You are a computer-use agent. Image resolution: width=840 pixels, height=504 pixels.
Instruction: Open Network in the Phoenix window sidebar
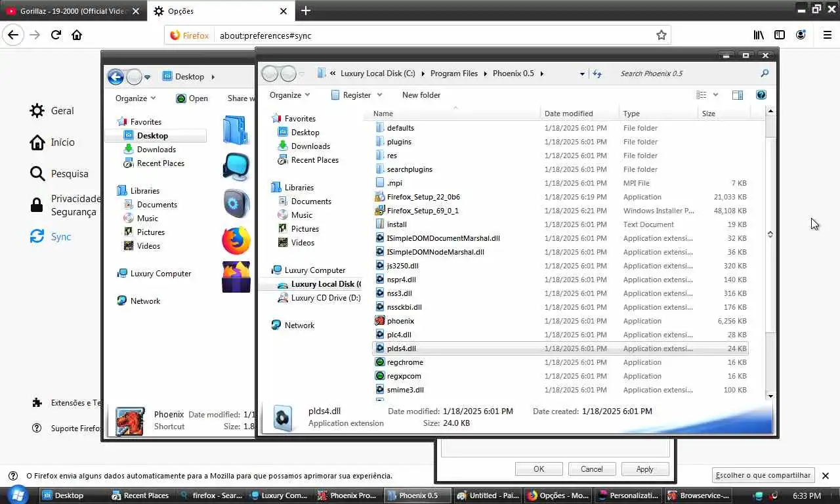coord(299,325)
